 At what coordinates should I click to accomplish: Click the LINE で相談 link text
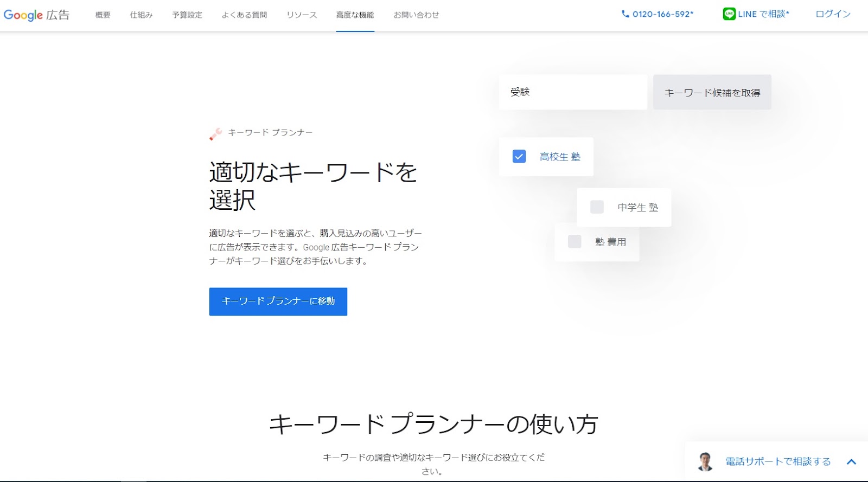tap(763, 14)
